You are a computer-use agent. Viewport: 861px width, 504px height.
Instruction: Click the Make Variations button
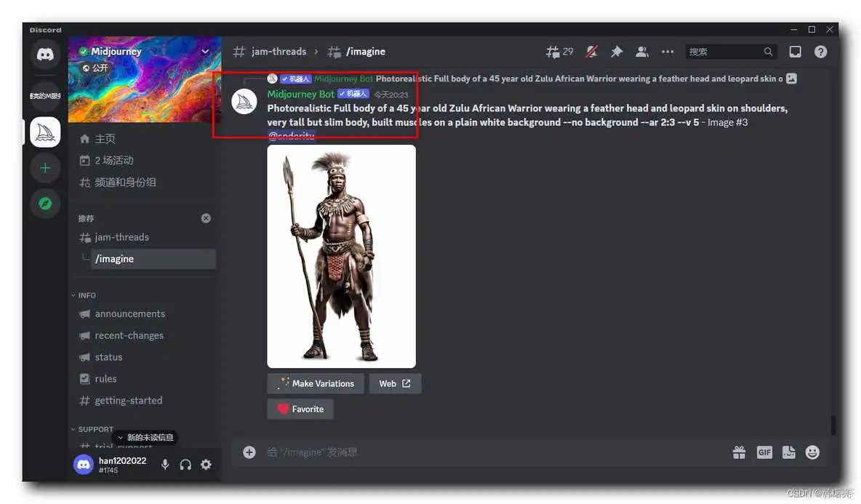click(x=315, y=383)
